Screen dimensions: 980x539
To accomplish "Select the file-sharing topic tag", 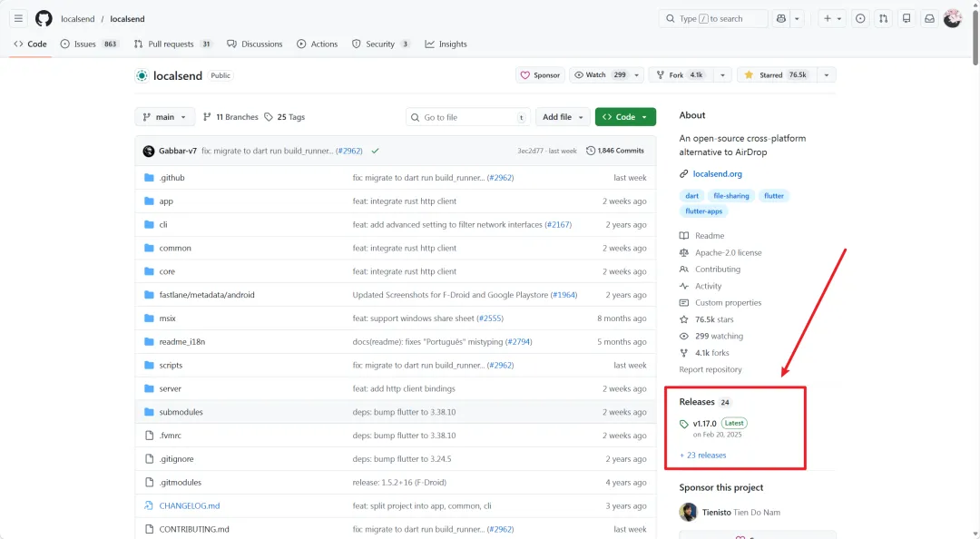I will 730,196.
